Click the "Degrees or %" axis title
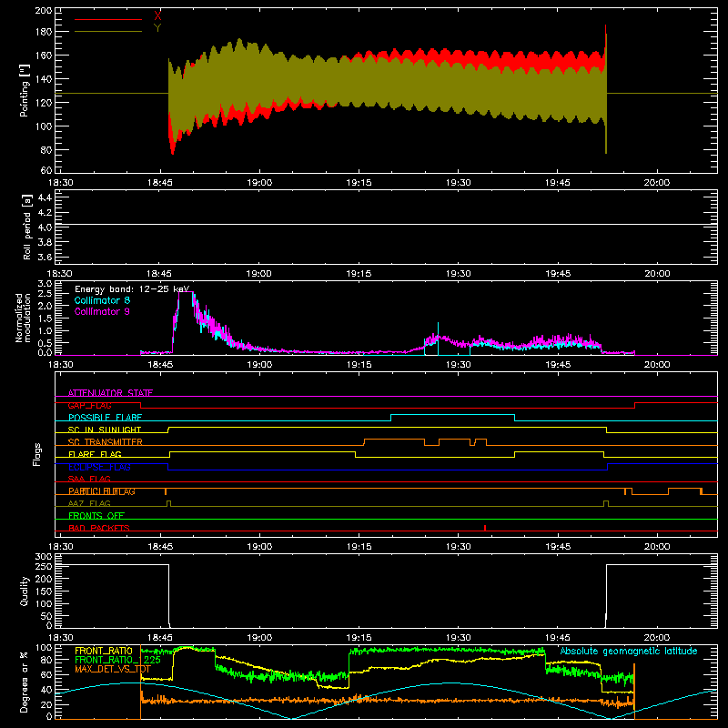728x728 pixels. click(x=25, y=682)
